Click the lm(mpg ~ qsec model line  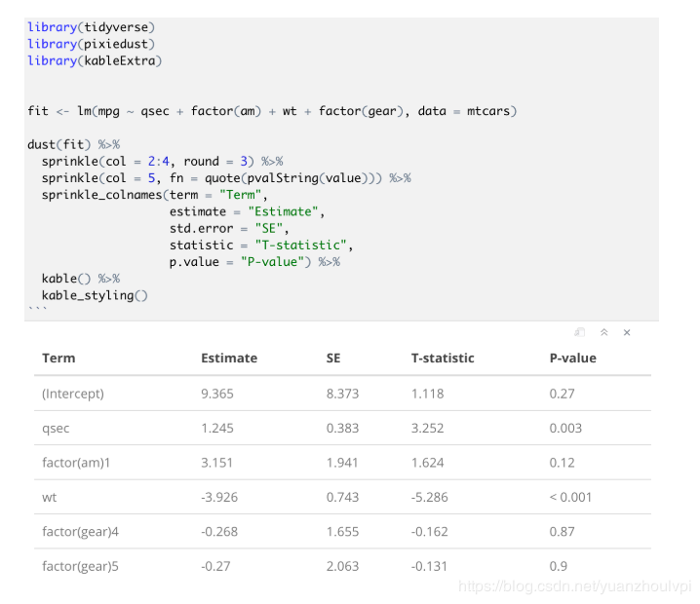[272, 111]
